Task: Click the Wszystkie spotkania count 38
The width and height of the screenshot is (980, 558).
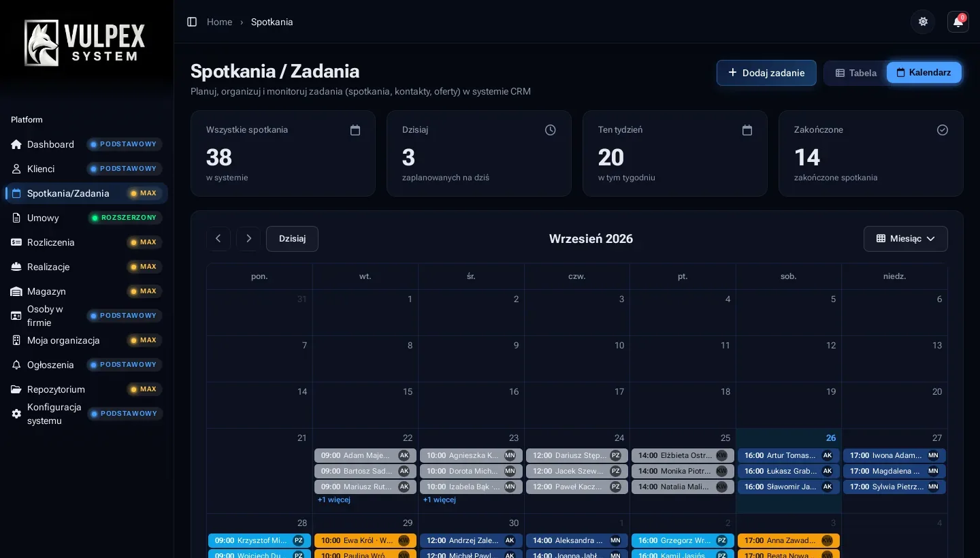Action: pyautogui.click(x=219, y=158)
